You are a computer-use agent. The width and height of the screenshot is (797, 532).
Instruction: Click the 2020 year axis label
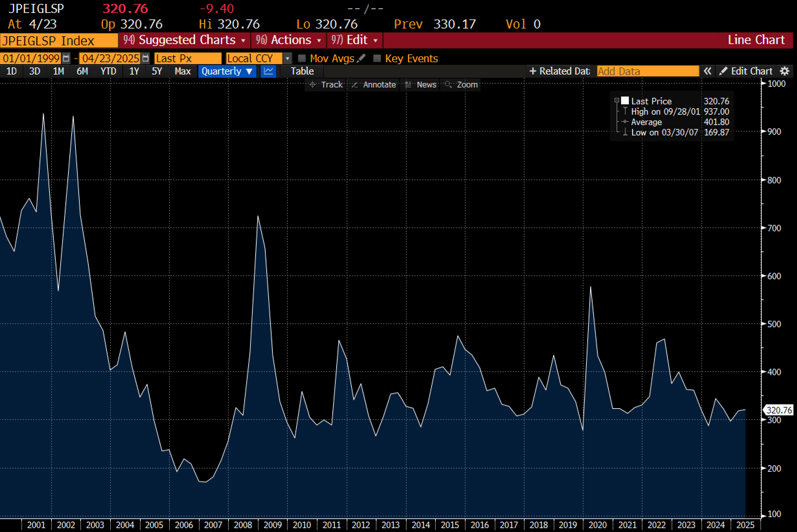pos(597,525)
